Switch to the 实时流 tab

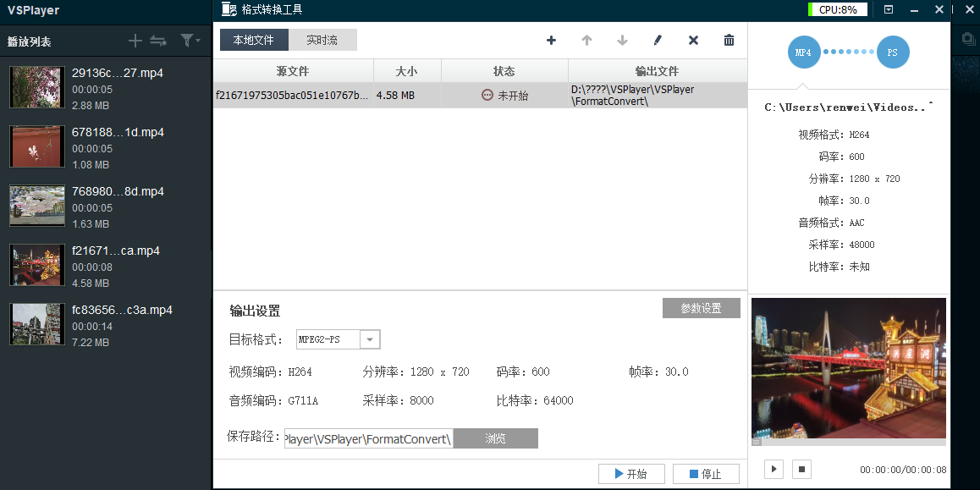322,41
